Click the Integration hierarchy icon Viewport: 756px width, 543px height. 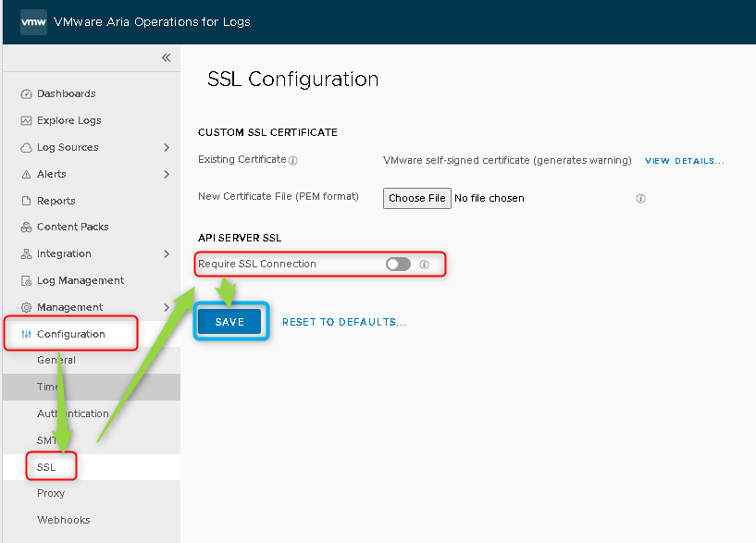tap(26, 253)
